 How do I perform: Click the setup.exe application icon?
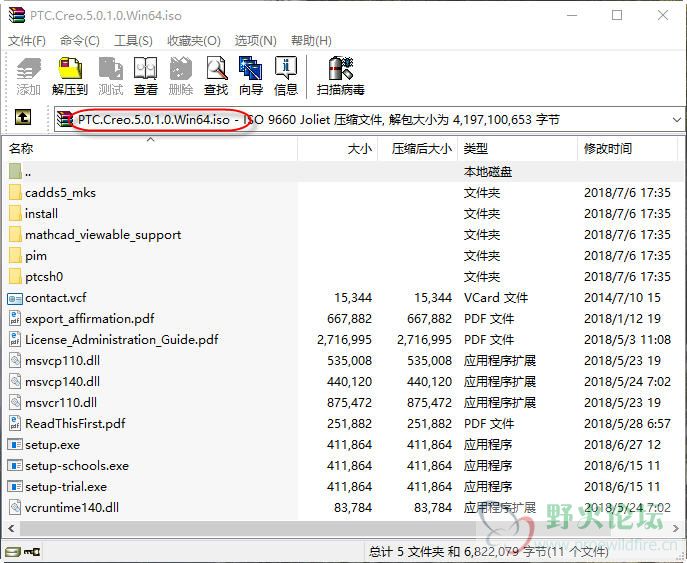pyautogui.click(x=15, y=445)
